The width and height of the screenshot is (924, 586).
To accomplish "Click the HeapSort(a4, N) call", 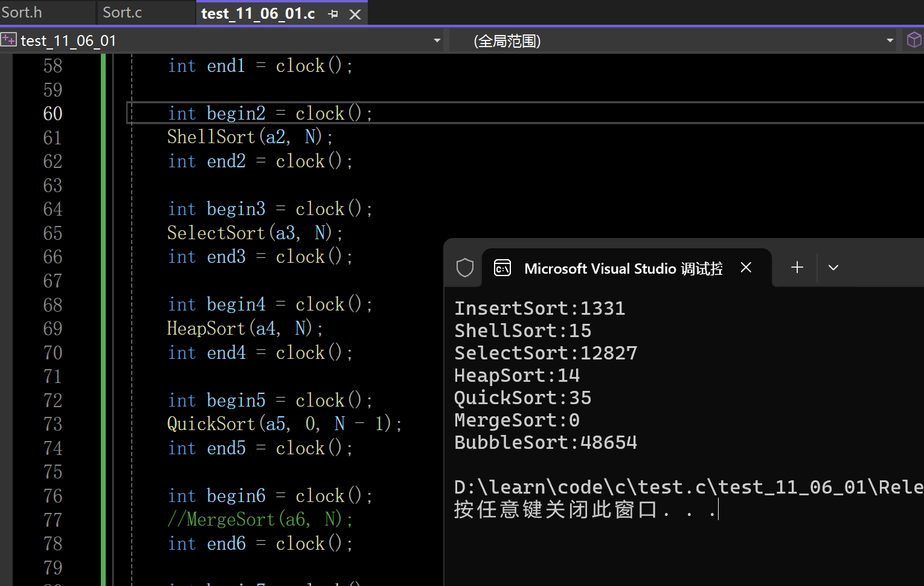I will pos(245,329).
